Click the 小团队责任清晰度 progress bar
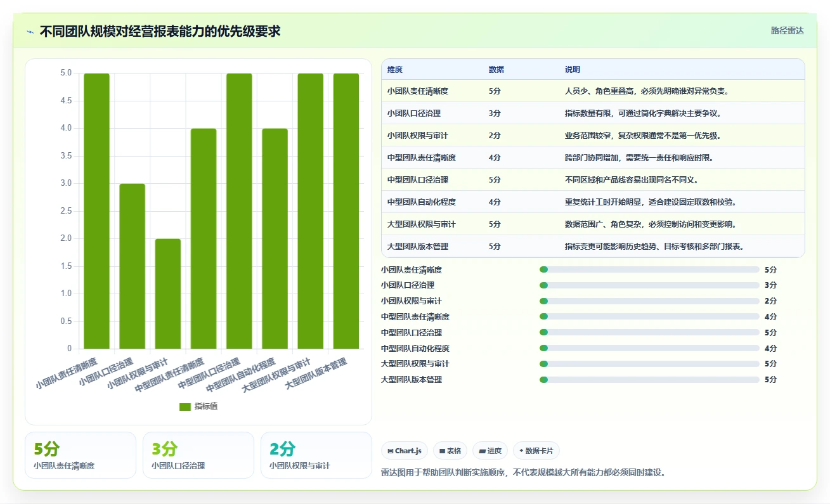 [x=649, y=269]
